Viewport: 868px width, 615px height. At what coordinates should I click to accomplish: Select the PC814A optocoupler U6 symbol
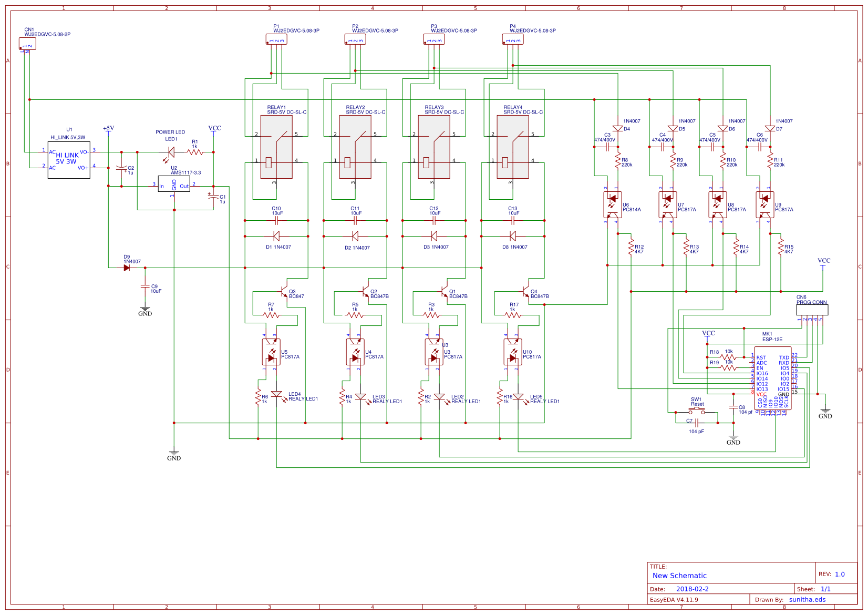(614, 205)
